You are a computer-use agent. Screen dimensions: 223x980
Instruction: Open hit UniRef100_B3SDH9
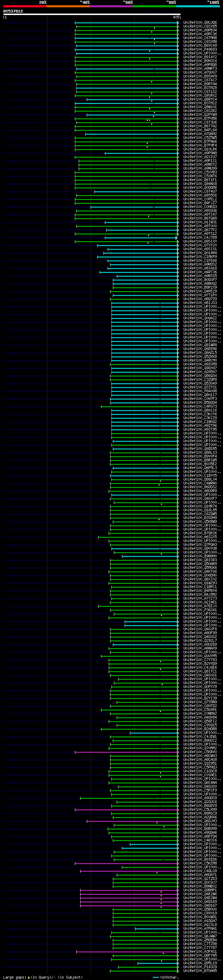click(x=200, y=517)
